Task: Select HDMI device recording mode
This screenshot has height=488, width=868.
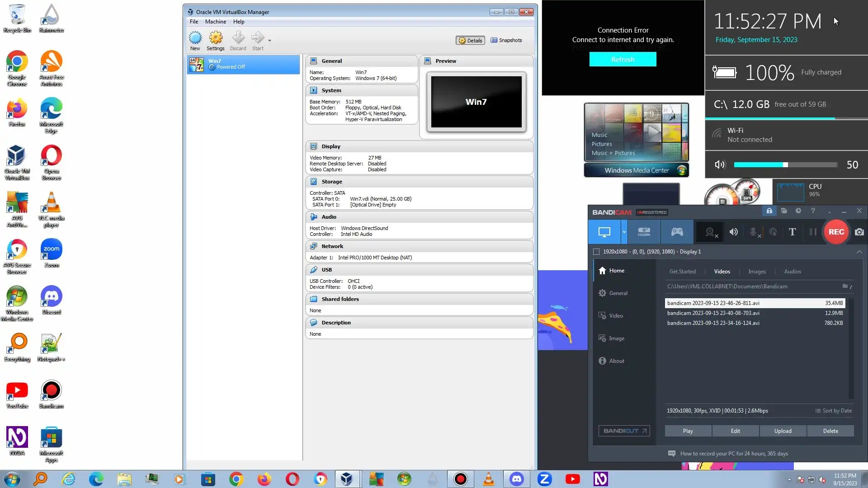Action: coord(644,232)
